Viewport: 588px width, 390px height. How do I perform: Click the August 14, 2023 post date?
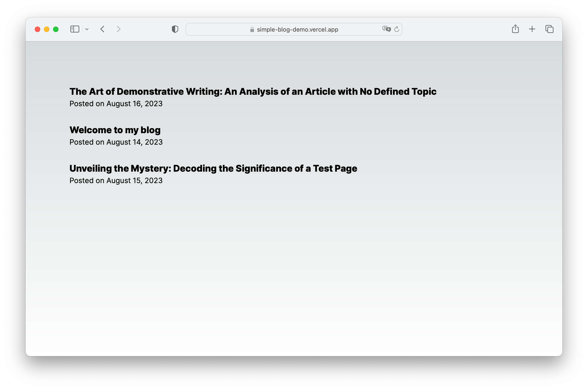116,142
